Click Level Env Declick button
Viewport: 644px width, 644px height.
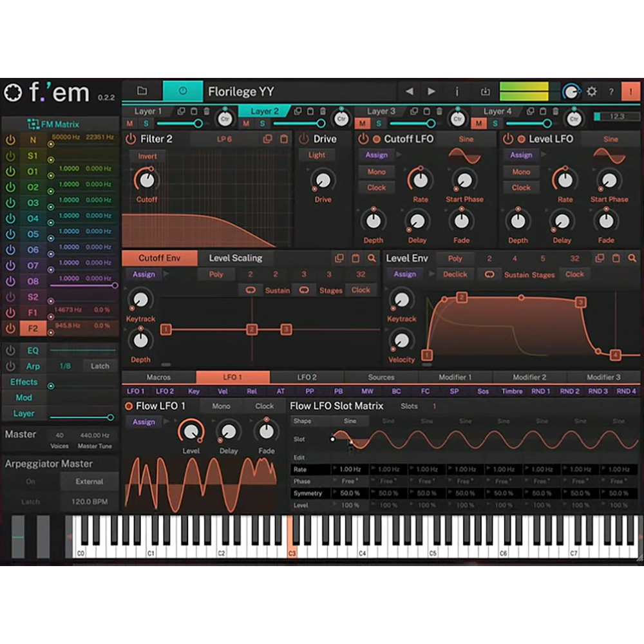(x=455, y=274)
